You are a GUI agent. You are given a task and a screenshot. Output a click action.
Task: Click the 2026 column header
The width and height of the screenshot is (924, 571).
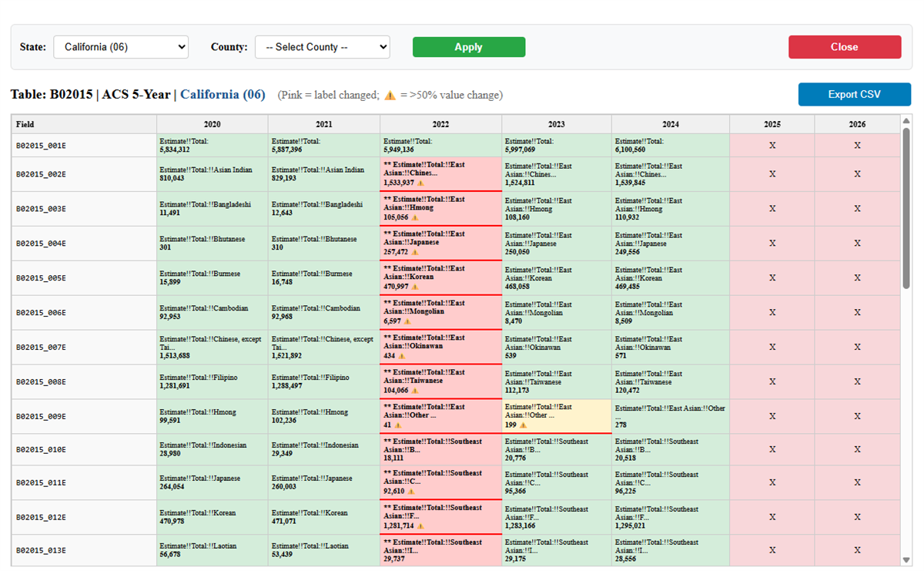click(x=857, y=124)
